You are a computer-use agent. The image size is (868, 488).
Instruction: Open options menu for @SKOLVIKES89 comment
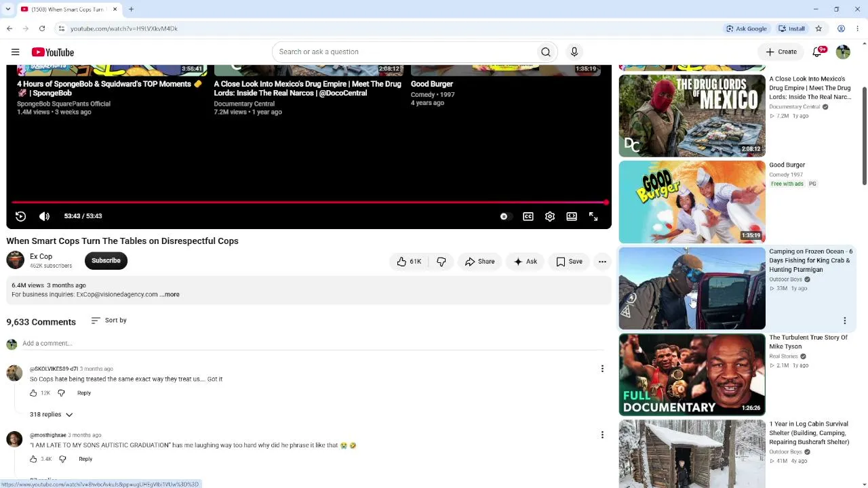click(602, 369)
